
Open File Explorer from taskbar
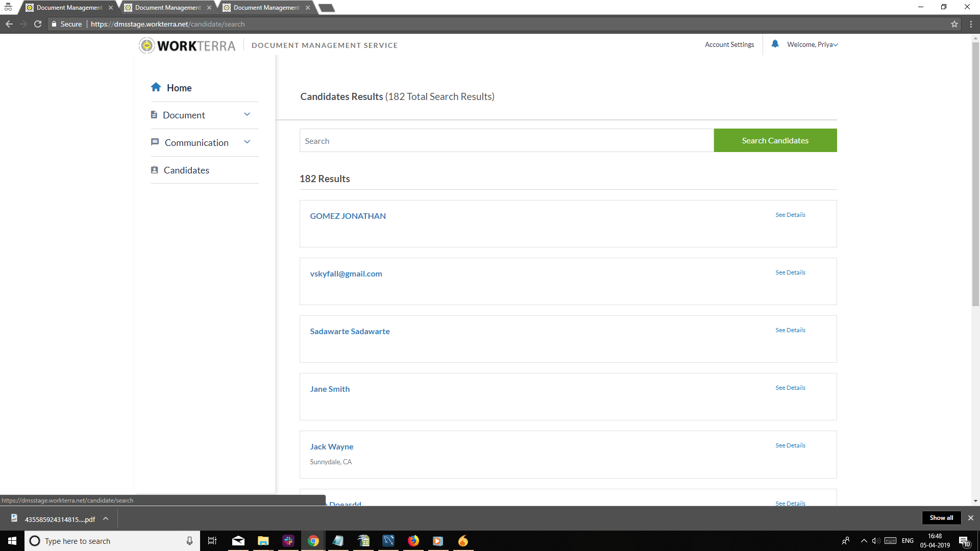tap(263, 541)
